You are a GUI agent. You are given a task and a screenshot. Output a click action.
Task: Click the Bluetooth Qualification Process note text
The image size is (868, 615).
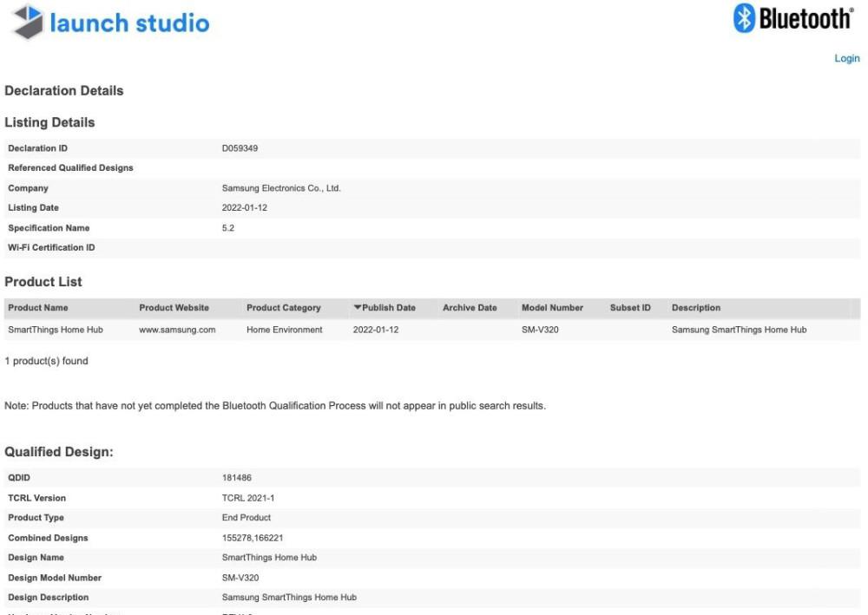(x=275, y=405)
